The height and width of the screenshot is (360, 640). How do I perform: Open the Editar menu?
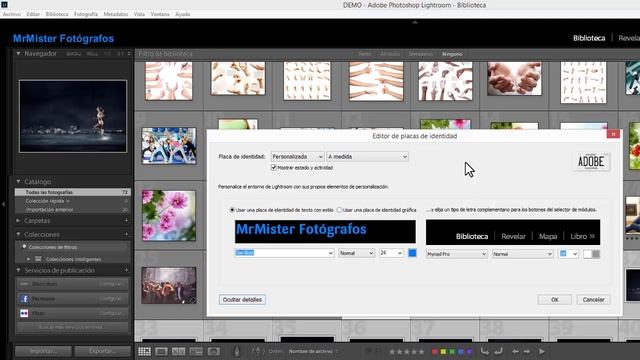33,14
